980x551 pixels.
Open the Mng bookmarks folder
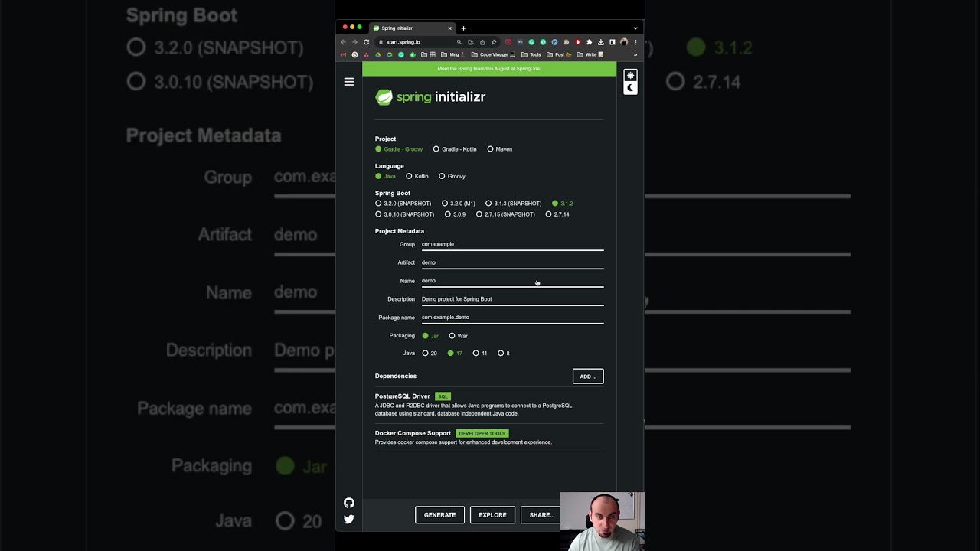point(452,54)
